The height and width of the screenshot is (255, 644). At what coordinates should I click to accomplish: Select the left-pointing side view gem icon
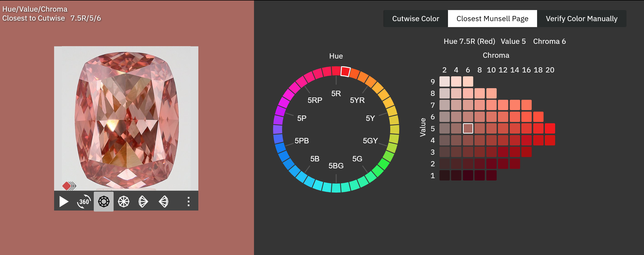[x=163, y=202]
